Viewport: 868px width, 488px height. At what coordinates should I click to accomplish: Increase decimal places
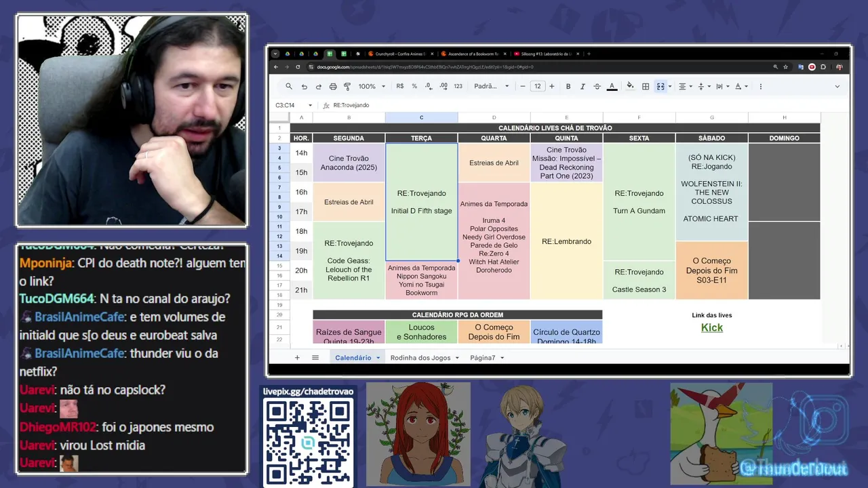click(443, 86)
